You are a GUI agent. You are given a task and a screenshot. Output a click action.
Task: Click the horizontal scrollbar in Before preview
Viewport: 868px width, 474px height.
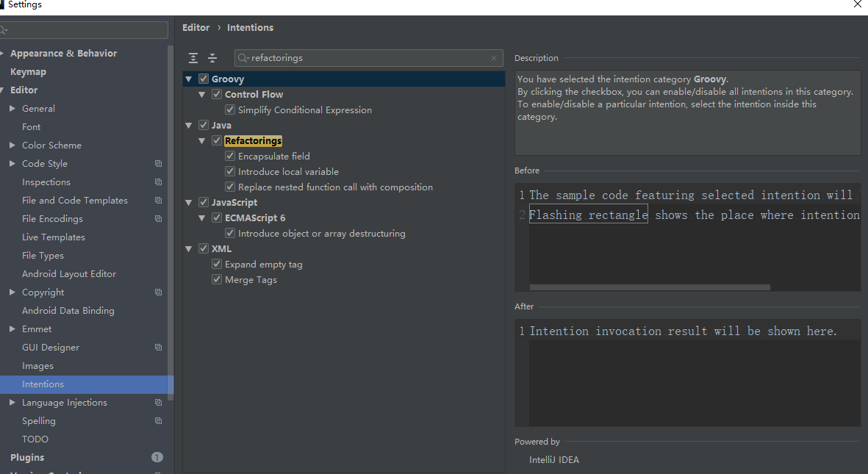(x=649, y=287)
